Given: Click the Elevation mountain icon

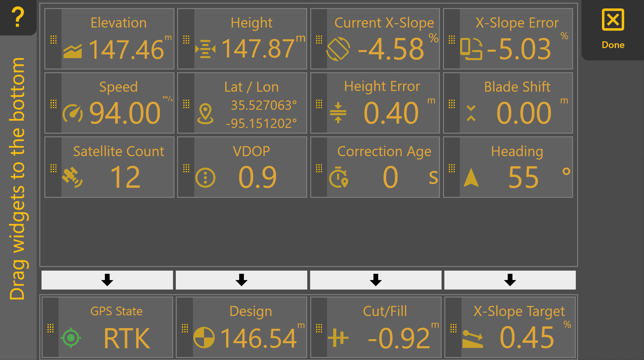Looking at the screenshot, I should coord(73,51).
